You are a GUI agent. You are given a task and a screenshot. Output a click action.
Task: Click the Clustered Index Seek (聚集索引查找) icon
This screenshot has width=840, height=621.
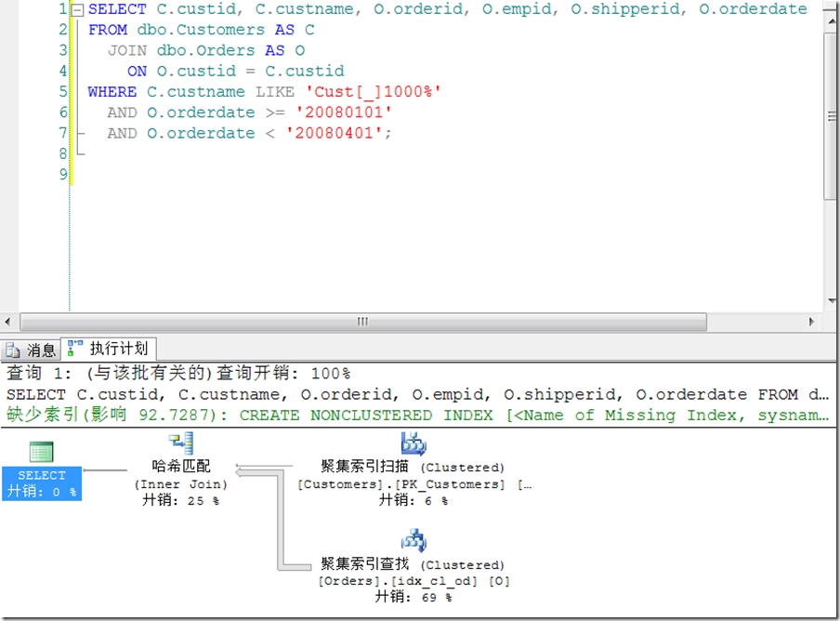pos(413,541)
